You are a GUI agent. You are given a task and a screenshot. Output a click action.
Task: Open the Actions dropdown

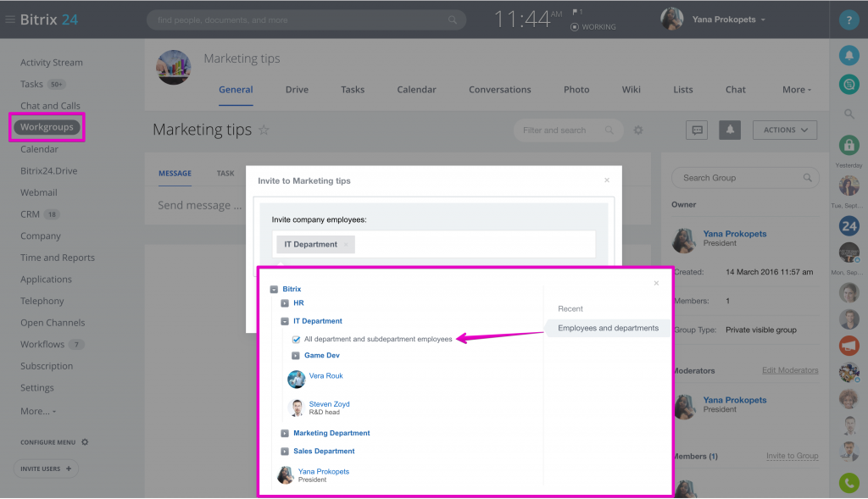784,130
